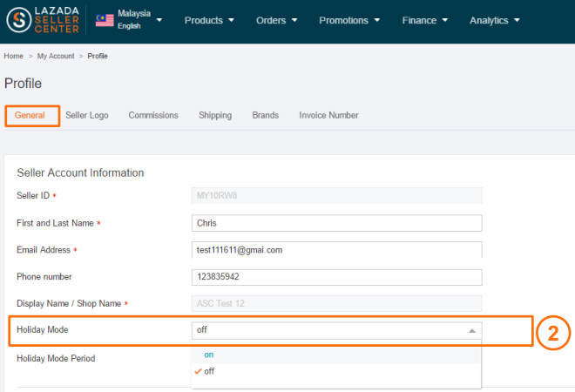Screen dimensions: 575x392
Task: View the Invoice Number tab
Action: (x=328, y=115)
